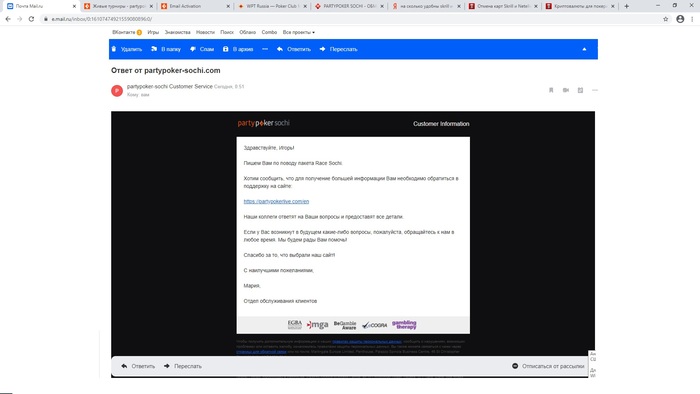Switch to Email Activation browser tab
This screenshot has height=394, width=700.
[x=195, y=6]
